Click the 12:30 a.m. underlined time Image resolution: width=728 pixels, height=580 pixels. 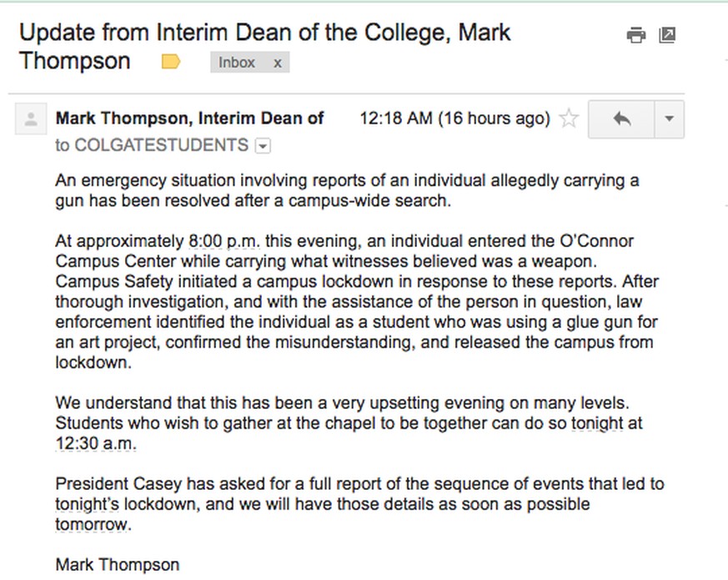95,443
